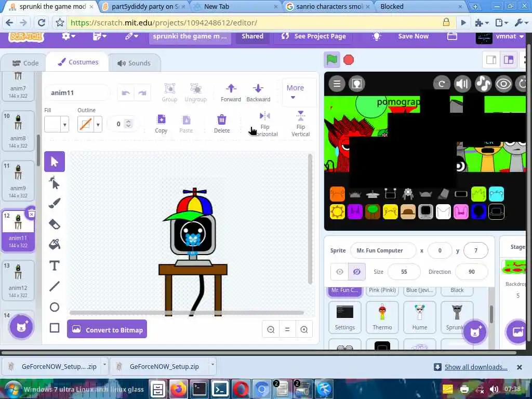Open the Costumes tab
The height and width of the screenshot is (399, 532).
78,62
